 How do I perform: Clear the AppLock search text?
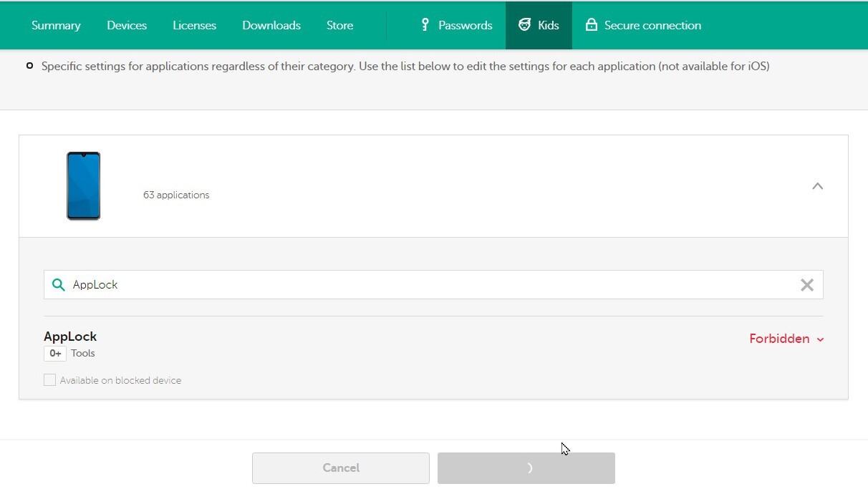tap(807, 285)
